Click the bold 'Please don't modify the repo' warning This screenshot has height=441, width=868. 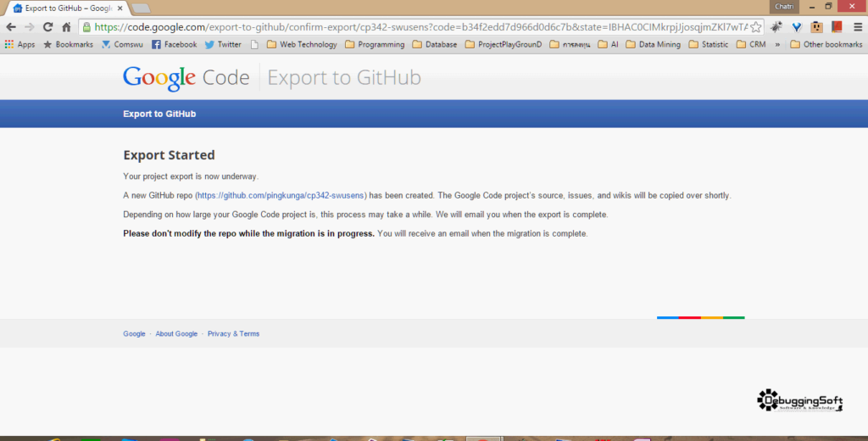tap(248, 233)
